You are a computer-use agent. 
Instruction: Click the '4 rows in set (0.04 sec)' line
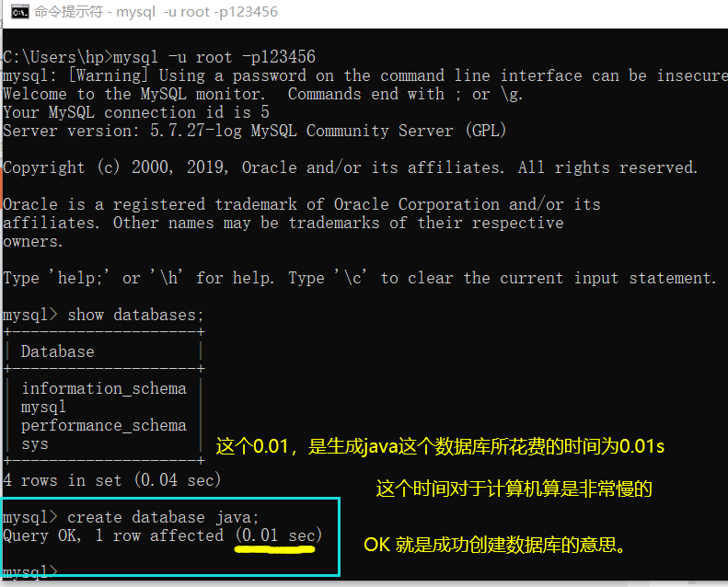click(111, 480)
